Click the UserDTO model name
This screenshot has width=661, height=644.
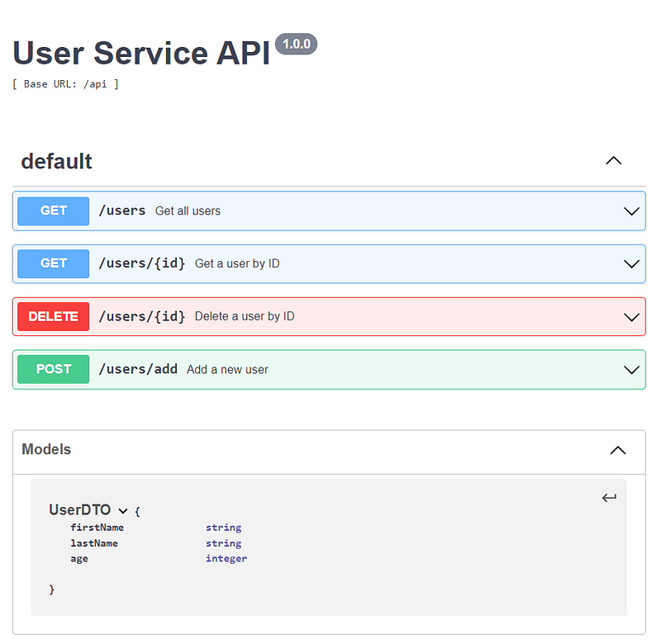point(79,509)
